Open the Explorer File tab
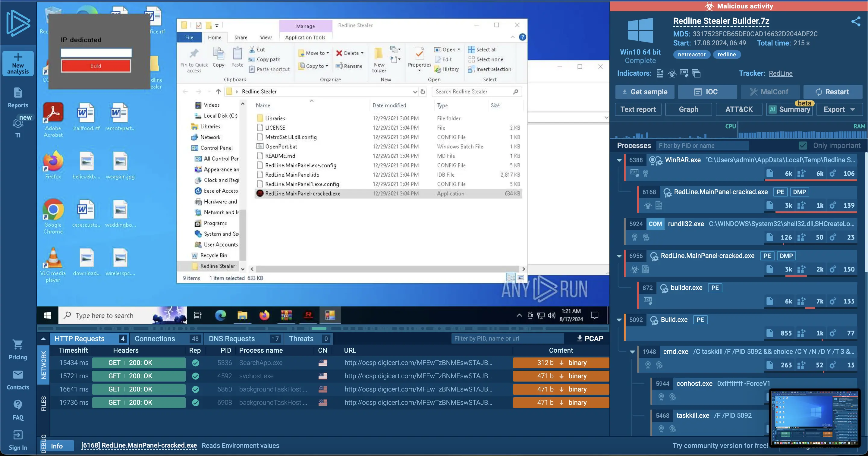The image size is (868, 456). pos(189,37)
